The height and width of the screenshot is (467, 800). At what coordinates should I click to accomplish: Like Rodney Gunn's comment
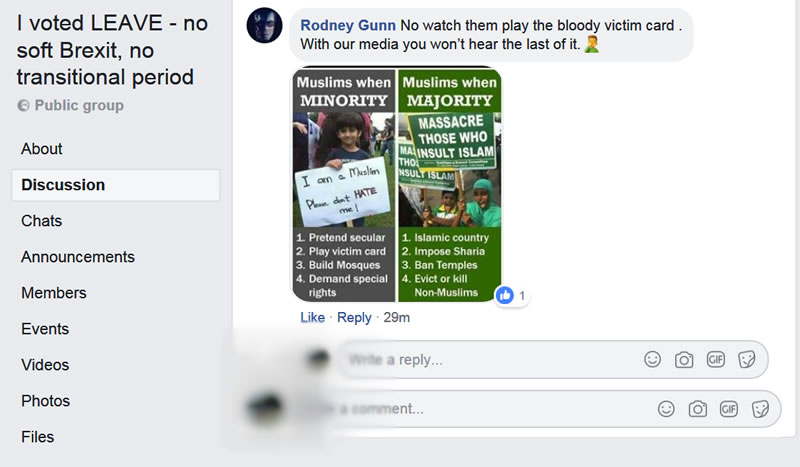[x=312, y=317]
